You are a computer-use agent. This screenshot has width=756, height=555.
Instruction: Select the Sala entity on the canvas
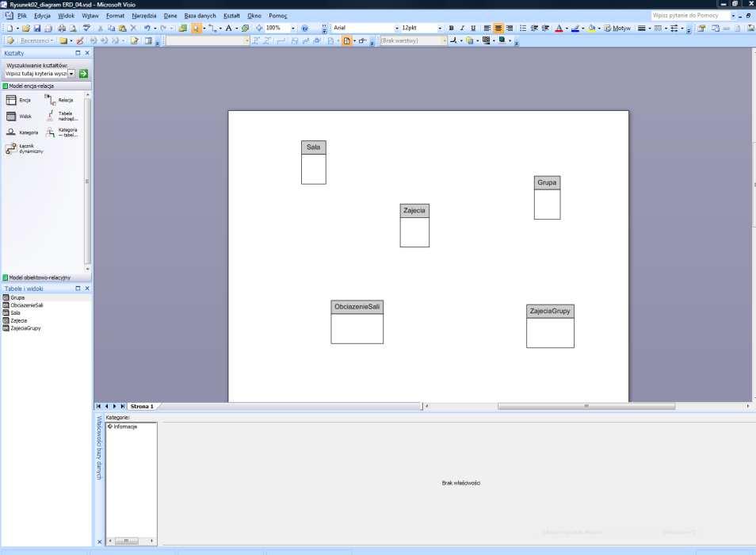coord(313,162)
